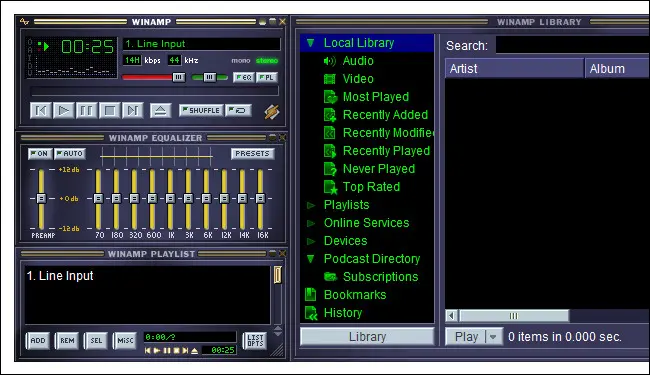The width and height of the screenshot is (650, 375).
Task: Collapse the Podcast Directory node
Action: click(310, 259)
